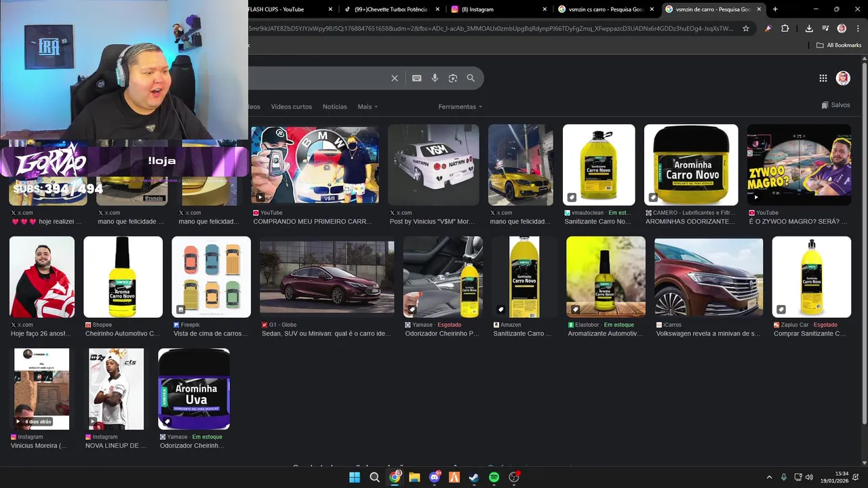The width and height of the screenshot is (868, 488).
Task: Click the man with red flag thumbnail
Action: click(42, 277)
